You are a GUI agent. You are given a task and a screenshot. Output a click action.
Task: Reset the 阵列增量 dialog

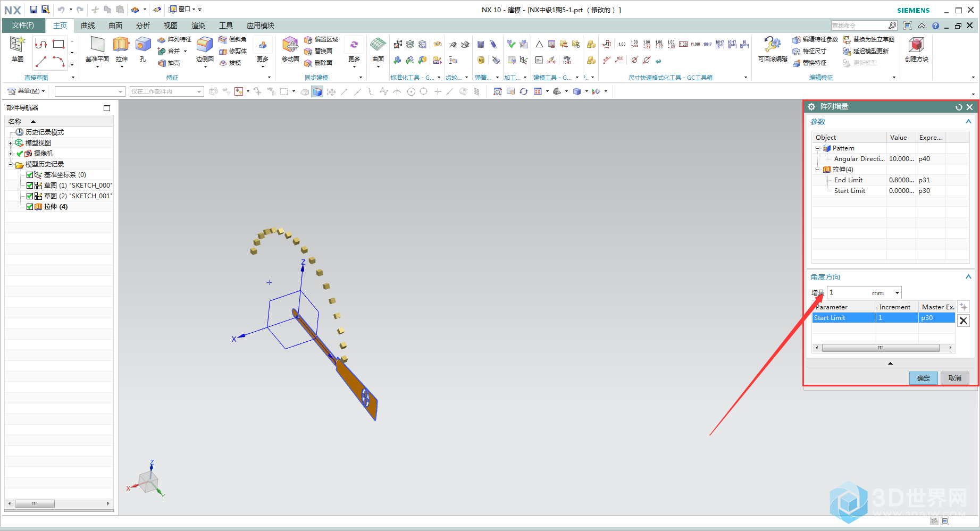coord(959,107)
